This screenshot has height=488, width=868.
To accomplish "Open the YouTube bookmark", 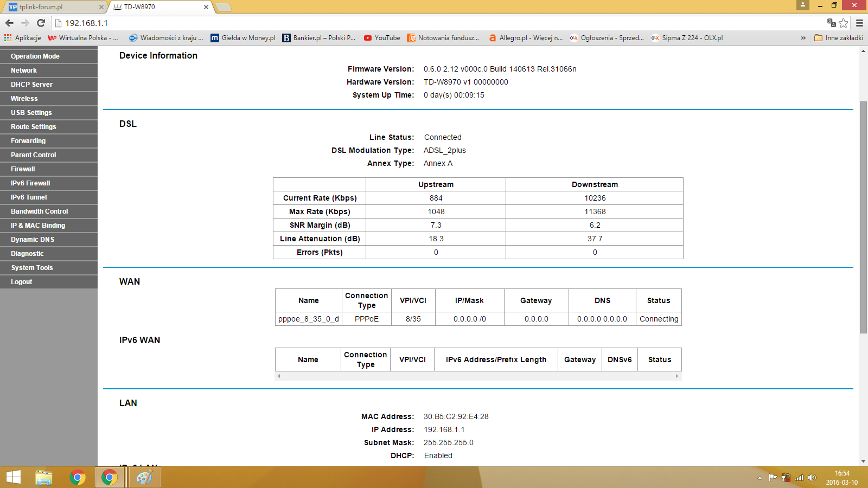I will point(382,38).
